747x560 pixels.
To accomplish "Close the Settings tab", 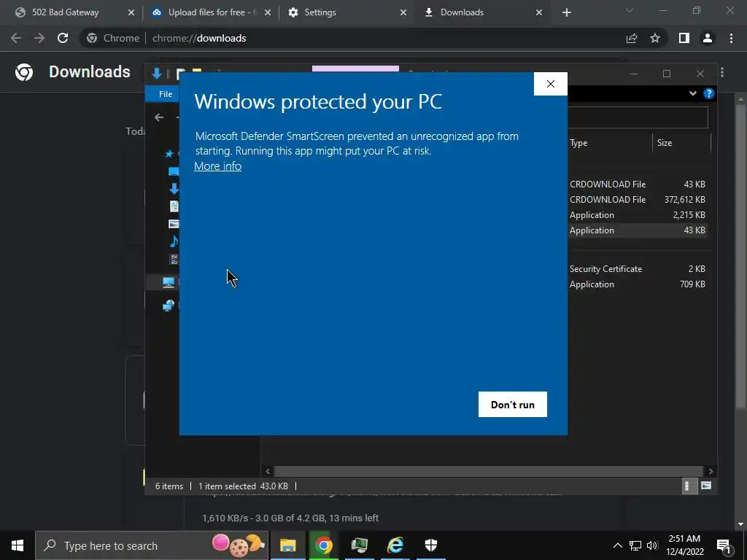I will coord(403,12).
